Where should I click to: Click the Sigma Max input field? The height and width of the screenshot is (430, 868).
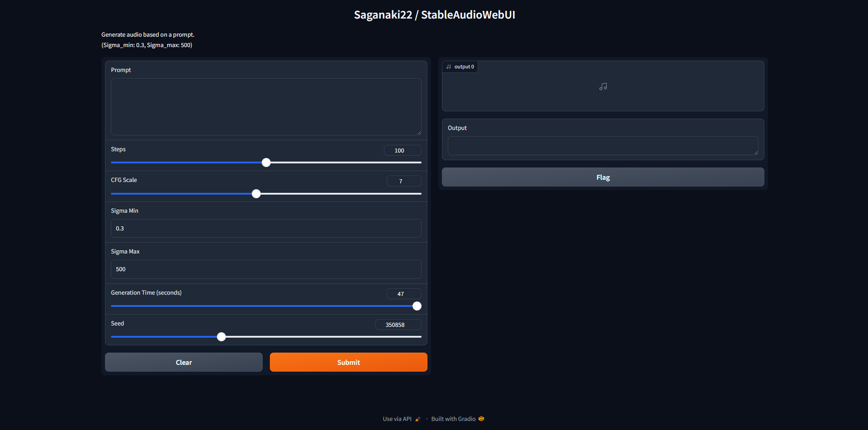coord(266,269)
